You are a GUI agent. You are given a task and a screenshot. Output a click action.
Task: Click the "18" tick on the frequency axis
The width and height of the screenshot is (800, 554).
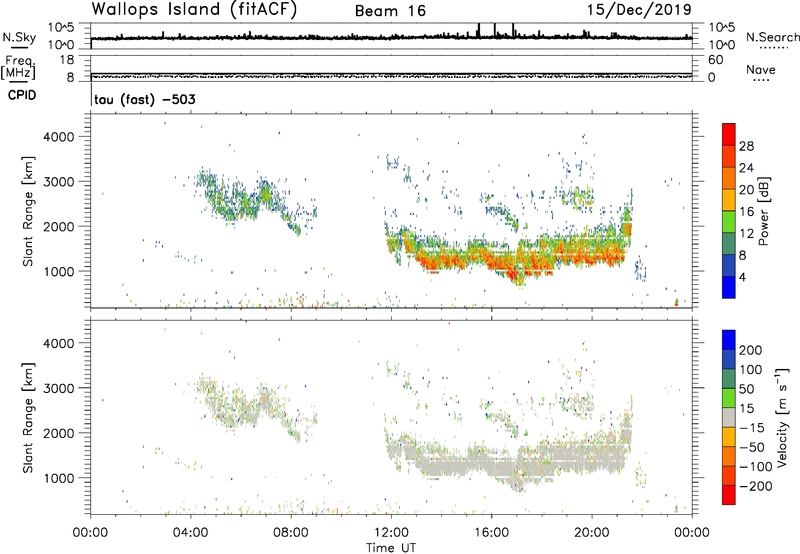67,60
